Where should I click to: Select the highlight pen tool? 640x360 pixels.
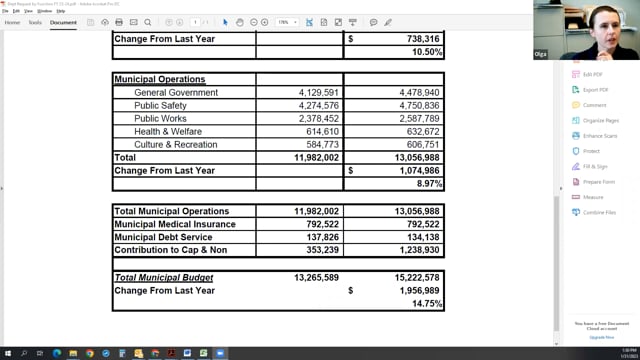coord(388,22)
